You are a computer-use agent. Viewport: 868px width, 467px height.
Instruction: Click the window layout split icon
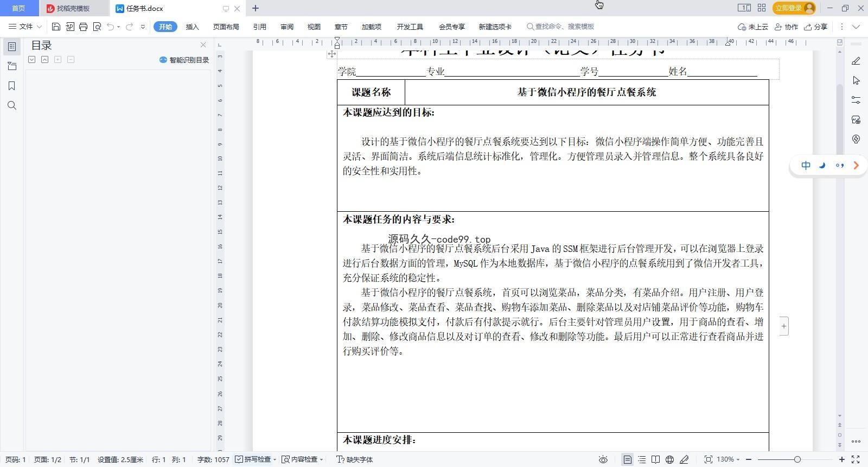coord(744,8)
